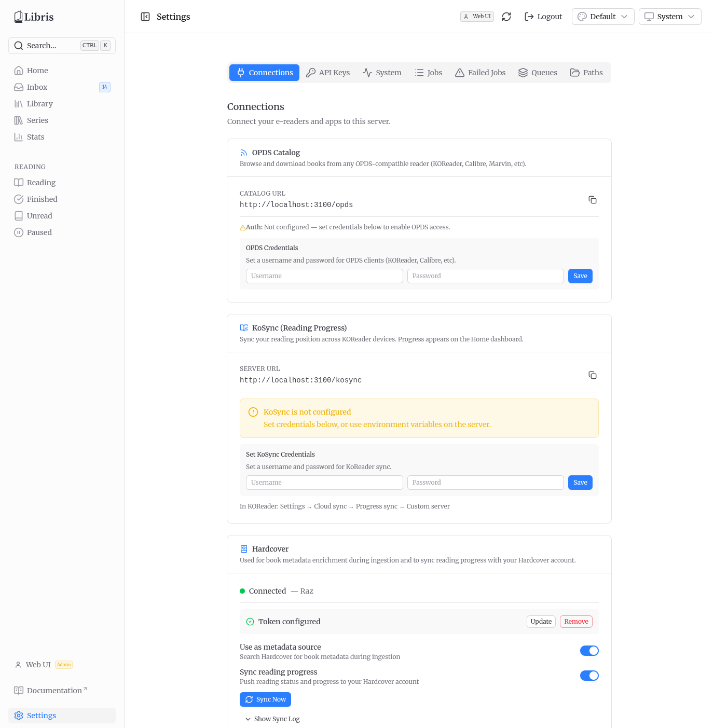Show Reading books list
The height and width of the screenshot is (728, 714).
62,183
